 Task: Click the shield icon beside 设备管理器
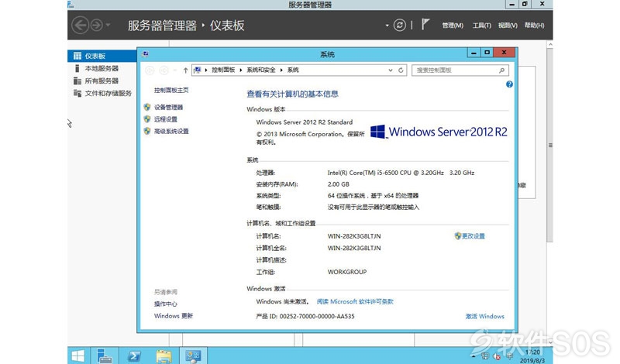pos(147,107)
